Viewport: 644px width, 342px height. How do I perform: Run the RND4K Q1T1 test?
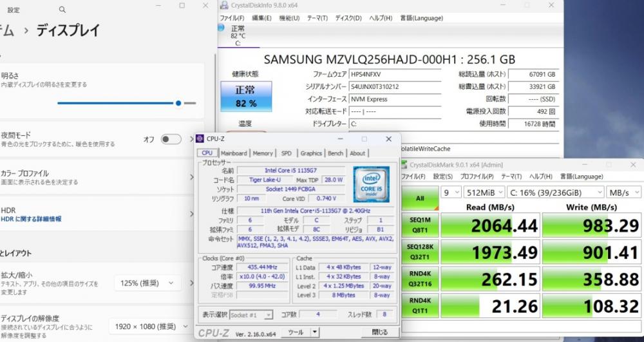(420, 305)
